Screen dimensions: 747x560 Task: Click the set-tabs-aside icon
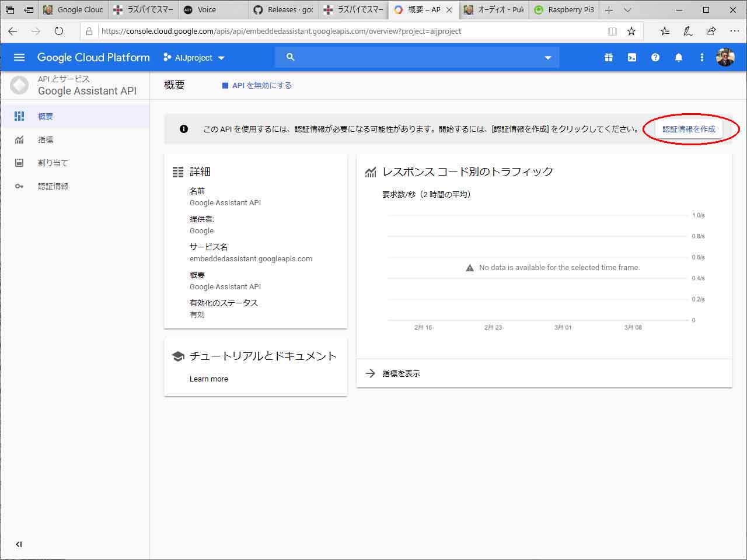pos(29,10)
